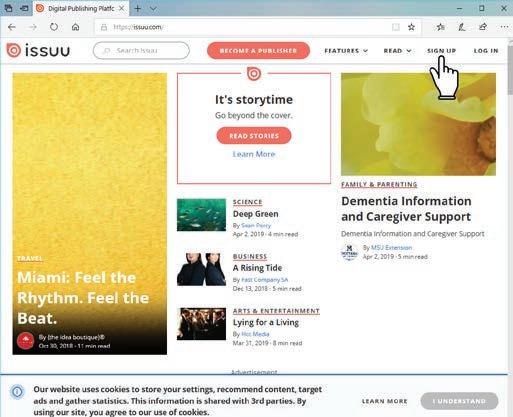Viewport: 513px width, 417px height.
Task: Open the tab list chevron
Action: pos(153,9)
